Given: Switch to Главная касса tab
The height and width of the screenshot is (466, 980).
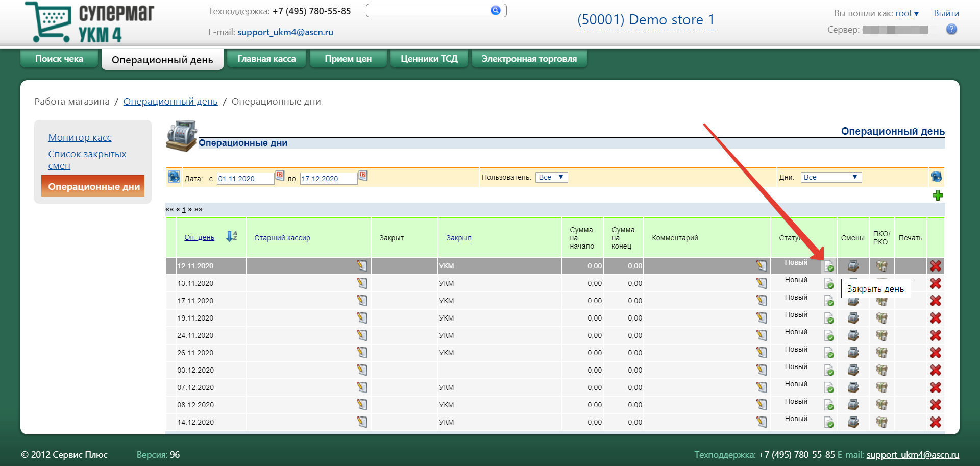Looking at the screenshot, I should pyautogui.click(x=266, y=59).
